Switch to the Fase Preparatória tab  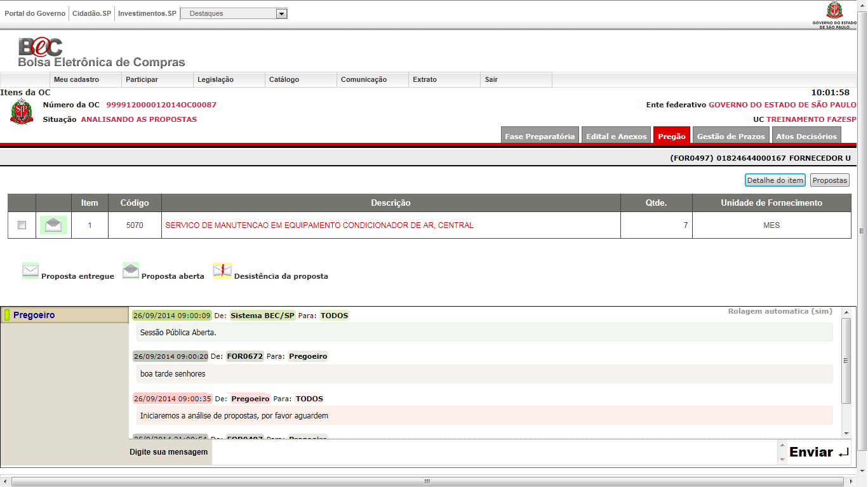(540, 136)
